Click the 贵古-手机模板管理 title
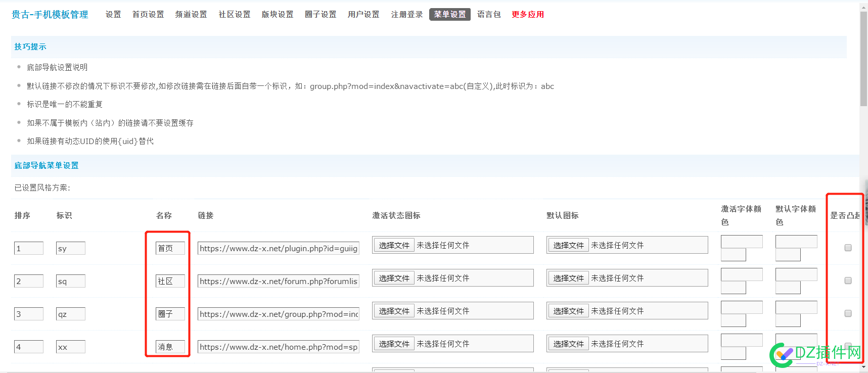Viewport: 868px width, 373px height. [50, 15]
